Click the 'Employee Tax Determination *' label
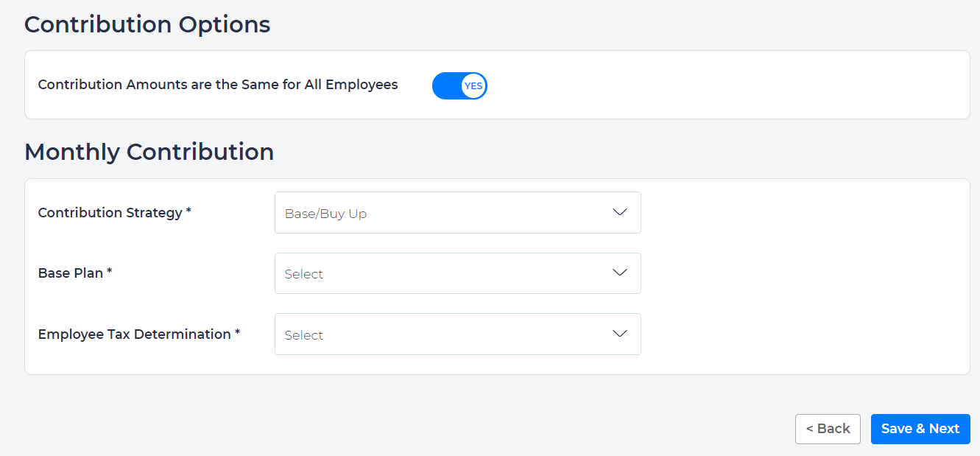The height and width of the screenshot is (456, 980). tap(139, 334)
